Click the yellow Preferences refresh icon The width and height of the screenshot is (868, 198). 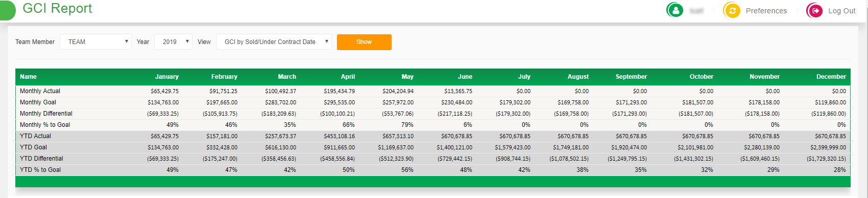732,10
